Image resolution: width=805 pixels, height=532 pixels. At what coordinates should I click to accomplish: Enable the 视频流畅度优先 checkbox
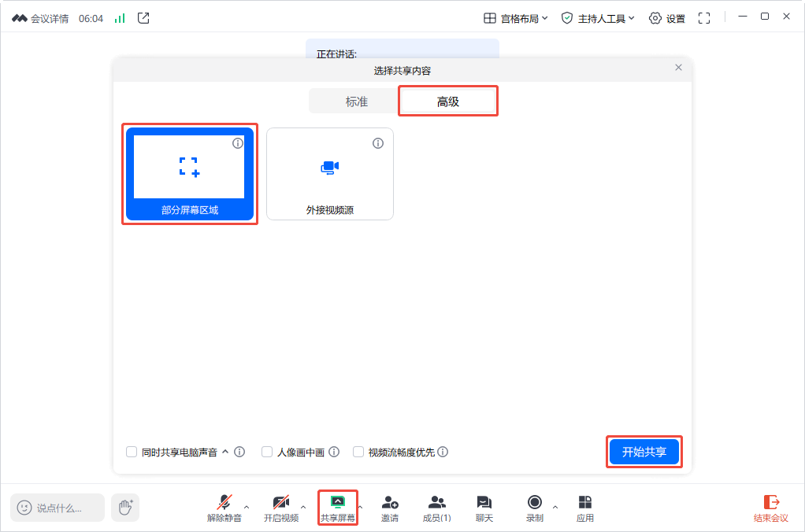pos(358,452)
